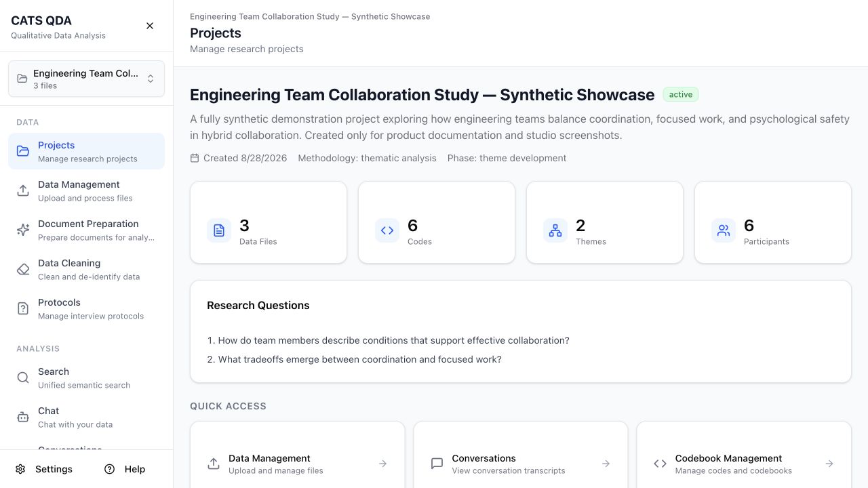Click the gear icon next to Settings

[x=20, y=469]
